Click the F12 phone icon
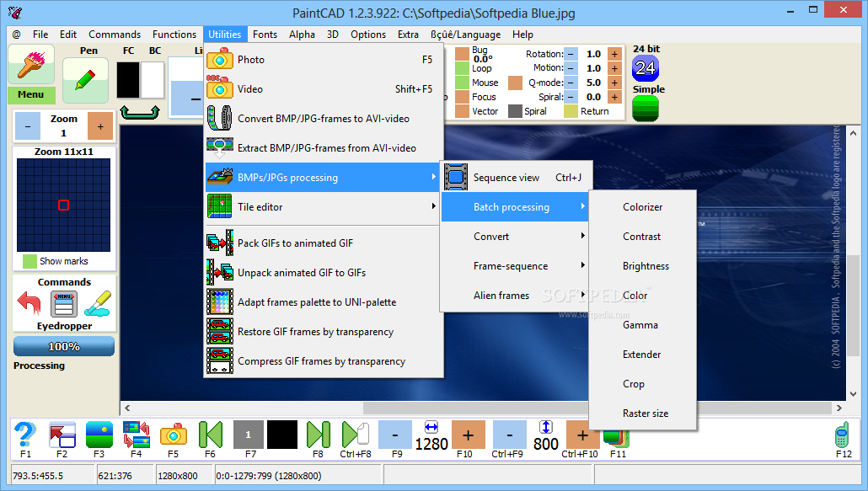Screen dimensions: 868x491 coord(842,434)
